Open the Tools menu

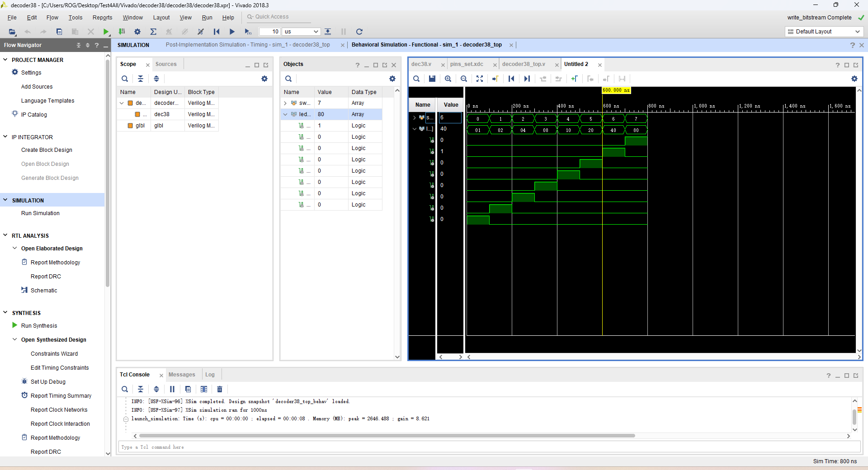(75, 18)
